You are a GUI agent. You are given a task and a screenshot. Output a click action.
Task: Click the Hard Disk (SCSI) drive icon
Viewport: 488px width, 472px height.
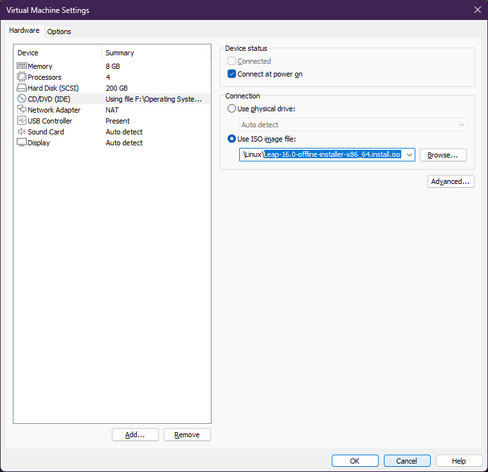[x=21, y=88]
